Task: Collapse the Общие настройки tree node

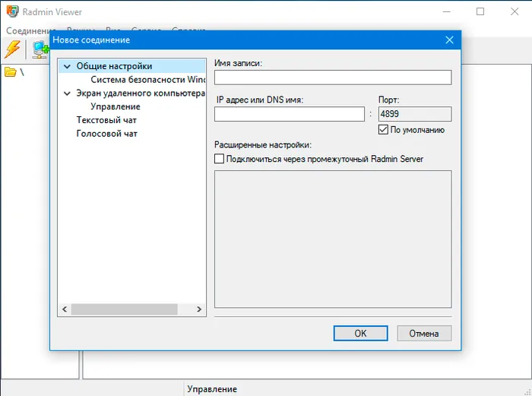Action: pos(67,66)
